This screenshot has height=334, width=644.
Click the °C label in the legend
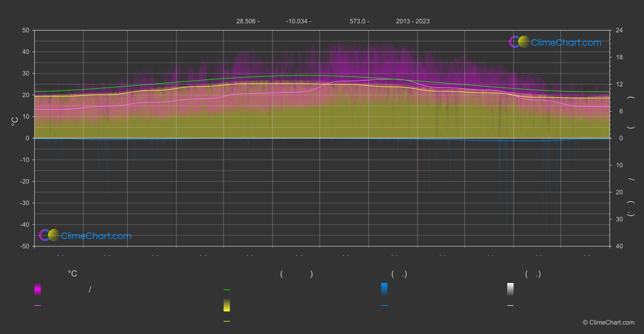(x=72, y=274)
